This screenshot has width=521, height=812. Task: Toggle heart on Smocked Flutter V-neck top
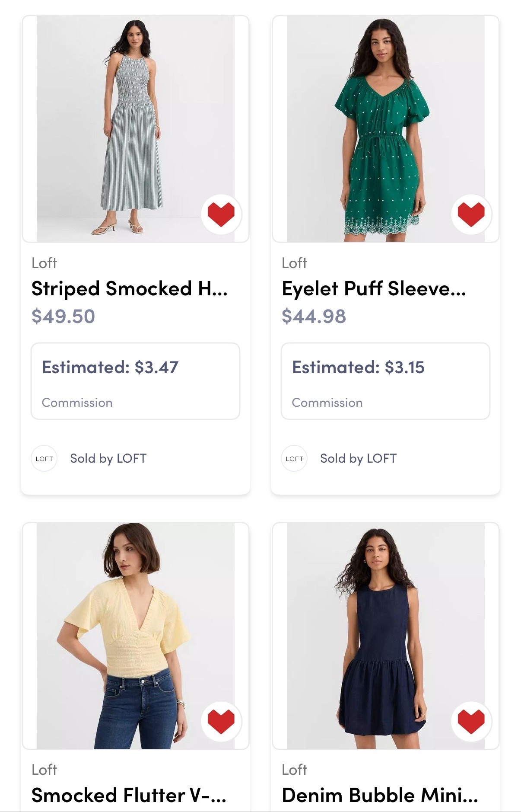tap(221, 721)
